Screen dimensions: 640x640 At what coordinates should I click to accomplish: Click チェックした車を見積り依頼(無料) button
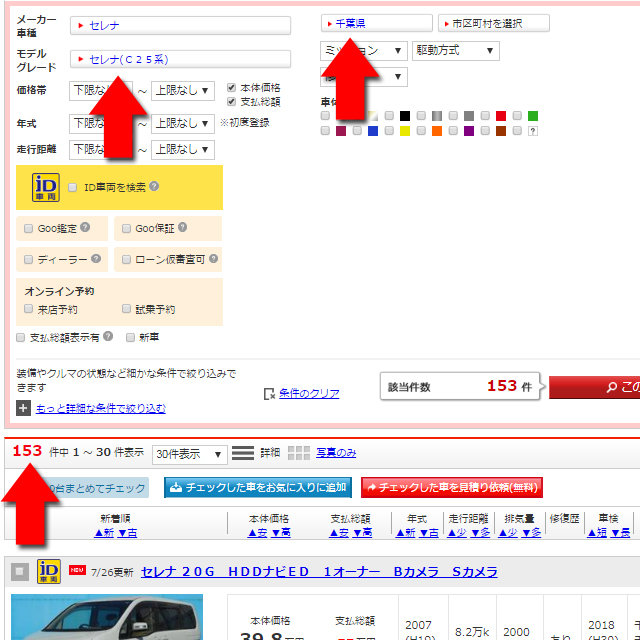452,487
